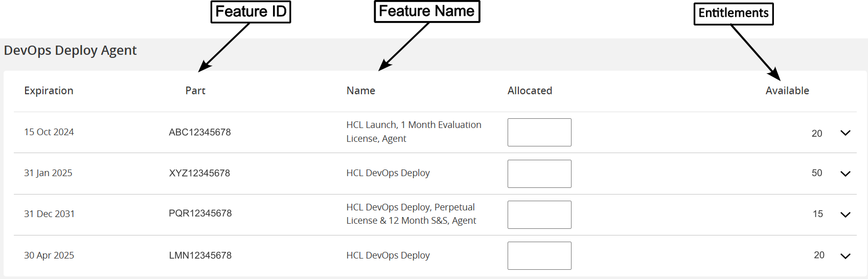Open the chevron for PQR12345678 row
This screenshot has width=868, height=279.
click(845, 215)
